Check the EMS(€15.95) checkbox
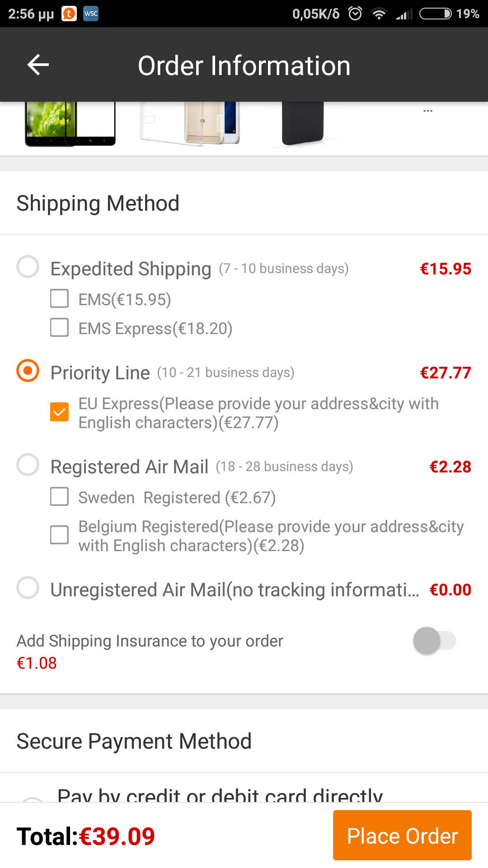Image resolution: width=488 pixels, height=868 pixels. [x=59, y=299]
